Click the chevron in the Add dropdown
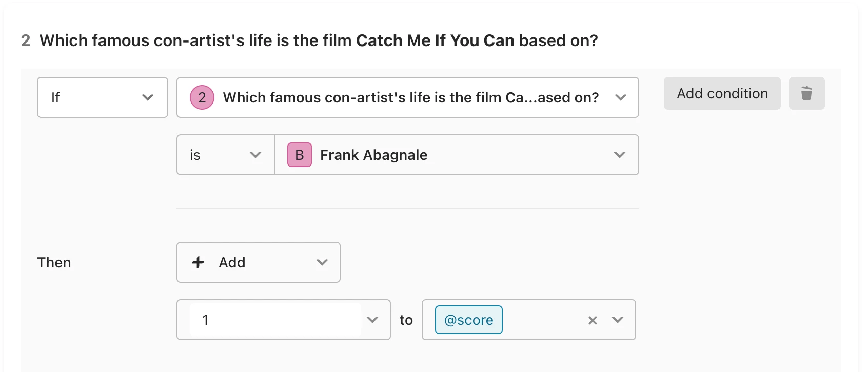The height and width of the screenshot is (372, 868). click(x=322, y=262)
